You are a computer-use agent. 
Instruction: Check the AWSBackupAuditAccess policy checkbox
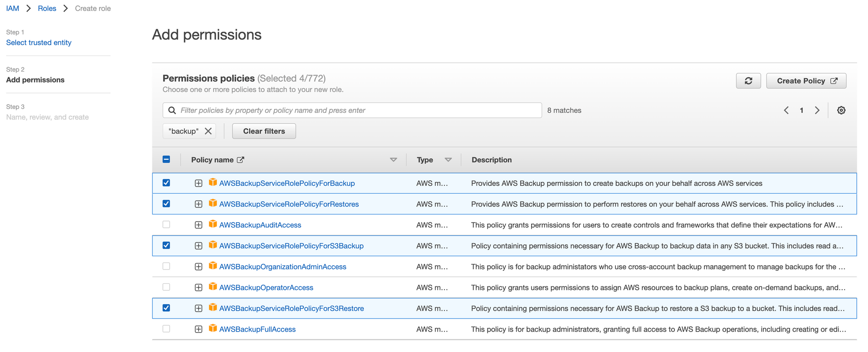pyautogui.click(x=166, y=224)
